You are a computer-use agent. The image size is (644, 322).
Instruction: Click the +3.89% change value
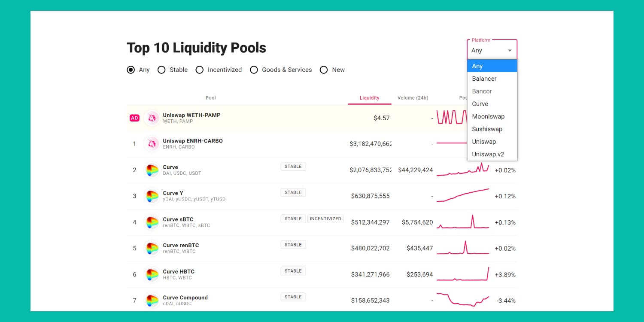click(505, 275)
